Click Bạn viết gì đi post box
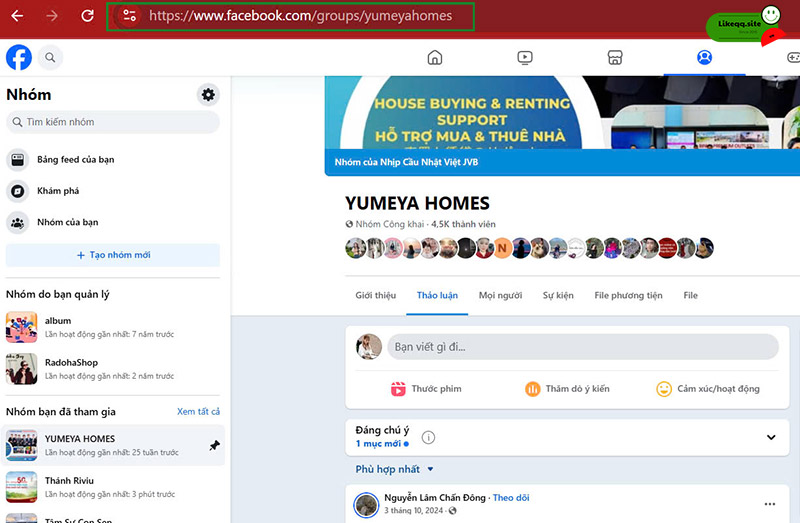800x523 pixels. (583, 347)
